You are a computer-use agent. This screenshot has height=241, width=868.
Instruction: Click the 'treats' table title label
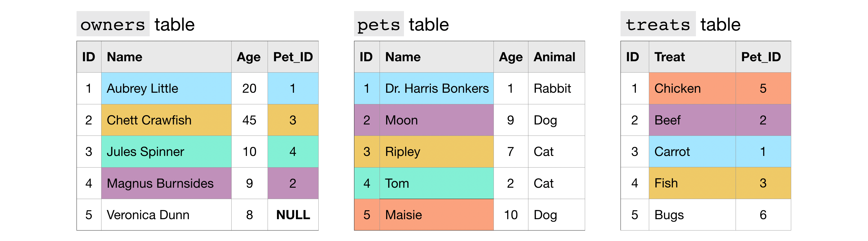[658, 25]
